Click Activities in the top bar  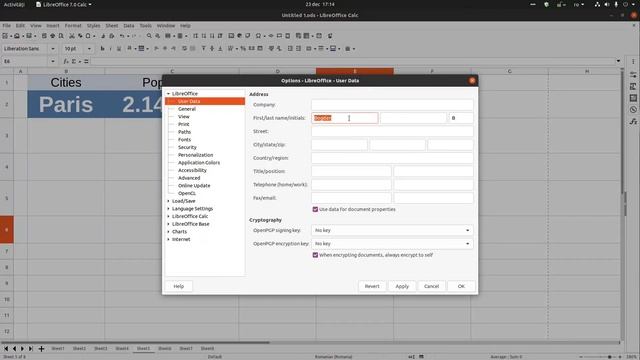pos(14,4)
